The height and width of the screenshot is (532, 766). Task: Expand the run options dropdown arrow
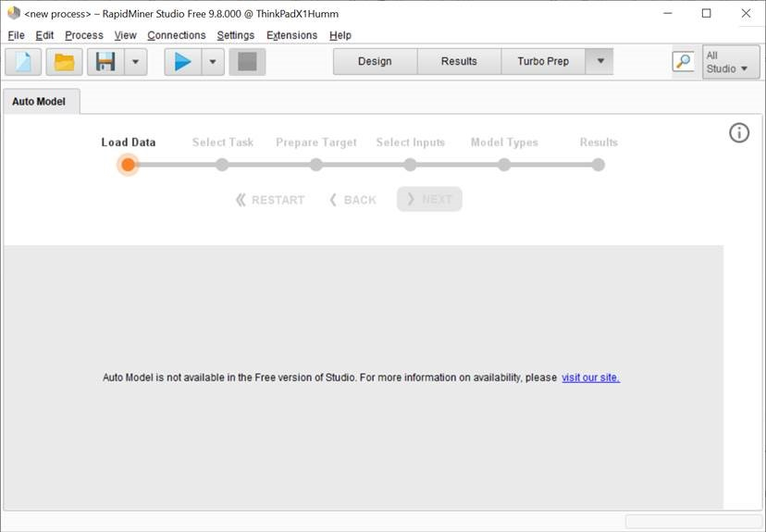point(213,62)
